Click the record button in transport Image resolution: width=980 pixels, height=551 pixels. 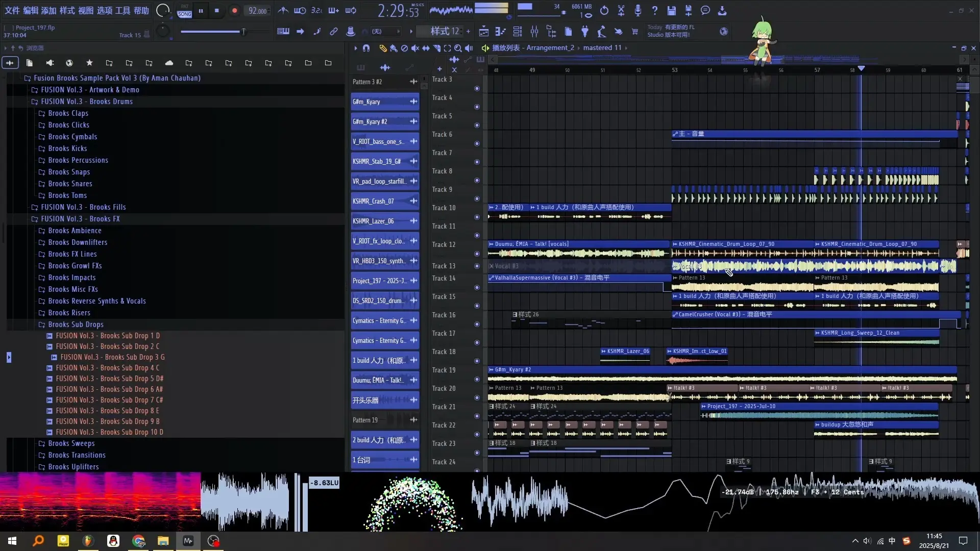click(x=234, y=11)
